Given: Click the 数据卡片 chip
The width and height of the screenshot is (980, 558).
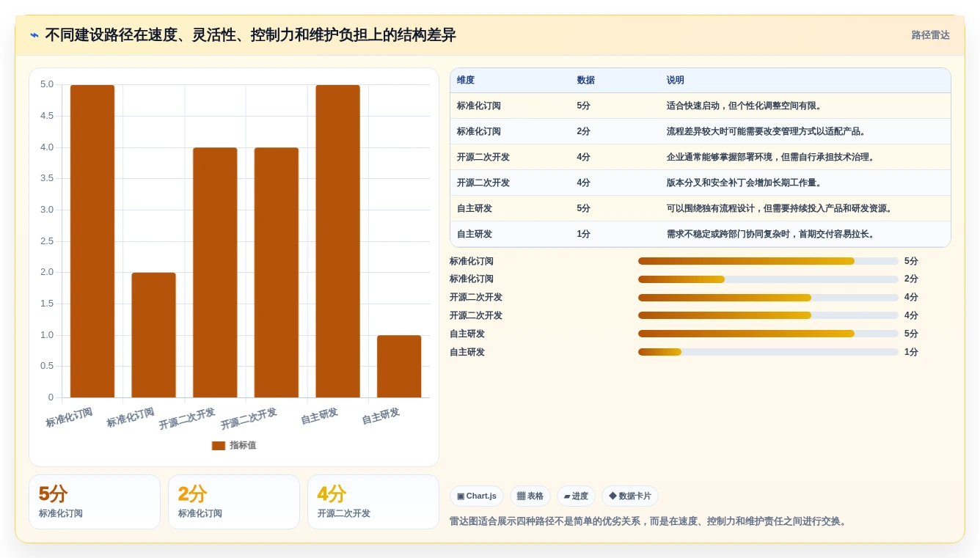Looking at the screenshot, I should click(x=630, y=496).
